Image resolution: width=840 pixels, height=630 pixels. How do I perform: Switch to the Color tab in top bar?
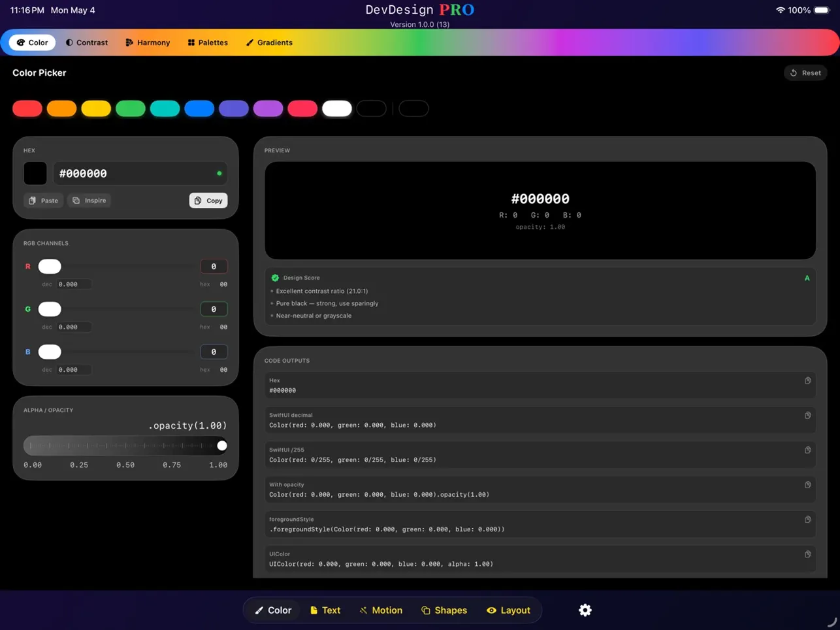[x=32, y=42]
